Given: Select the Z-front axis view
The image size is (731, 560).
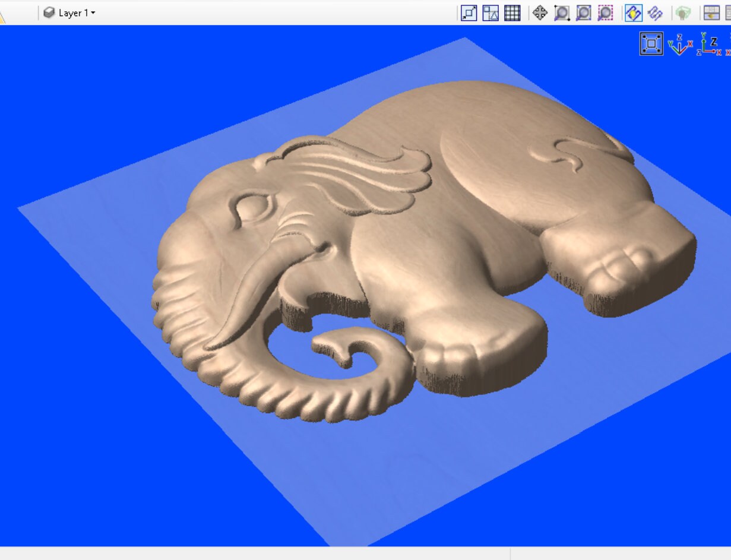Looking at the screenshot, I should click(x=705, y=45).
